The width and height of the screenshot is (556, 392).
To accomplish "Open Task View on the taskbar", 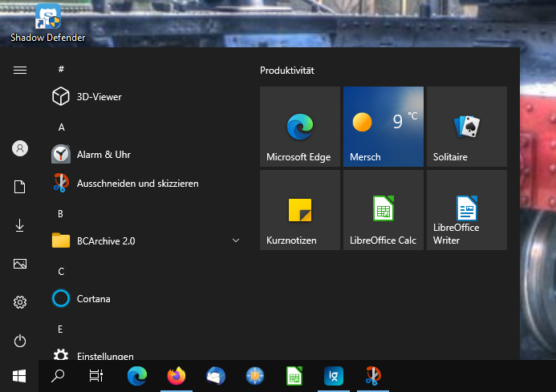I will click(96, 376).
